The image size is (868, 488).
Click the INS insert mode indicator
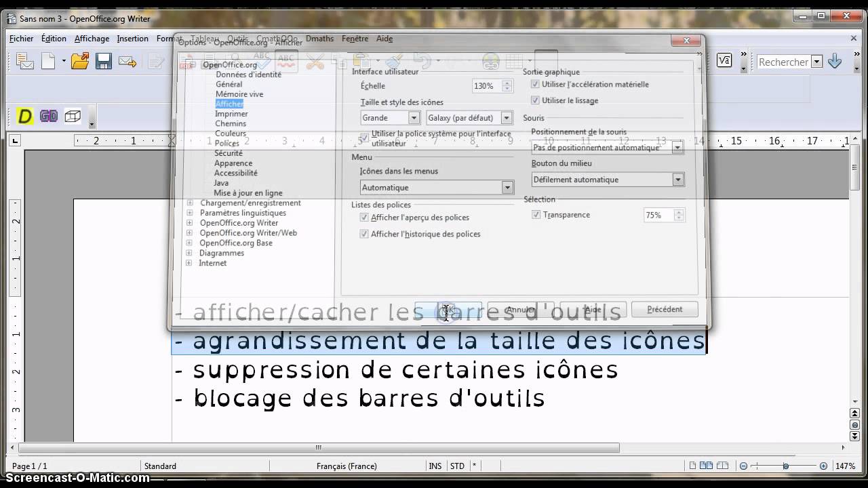pyautogui.click(x=435, y=466)
